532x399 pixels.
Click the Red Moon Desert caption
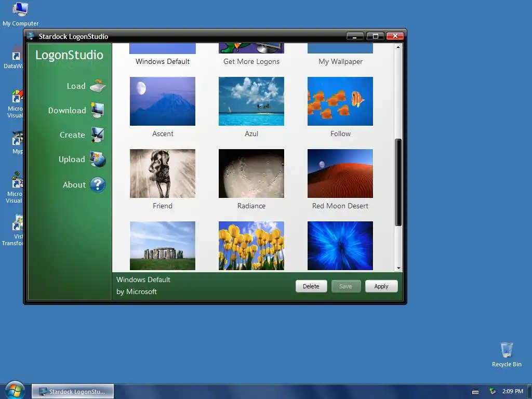click(340, 206)
